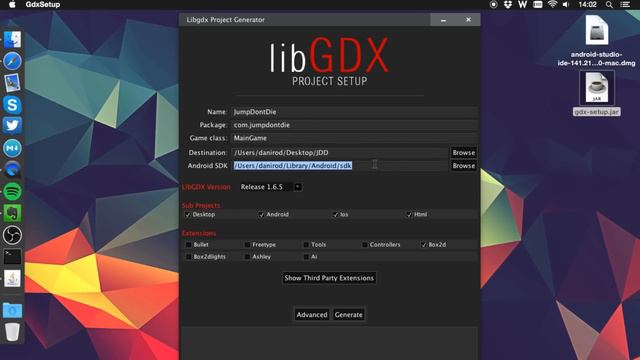The height and width of the screenshot is (360, 640).
Task: Launch Safari from the dock
Action: tap(12, 61)
